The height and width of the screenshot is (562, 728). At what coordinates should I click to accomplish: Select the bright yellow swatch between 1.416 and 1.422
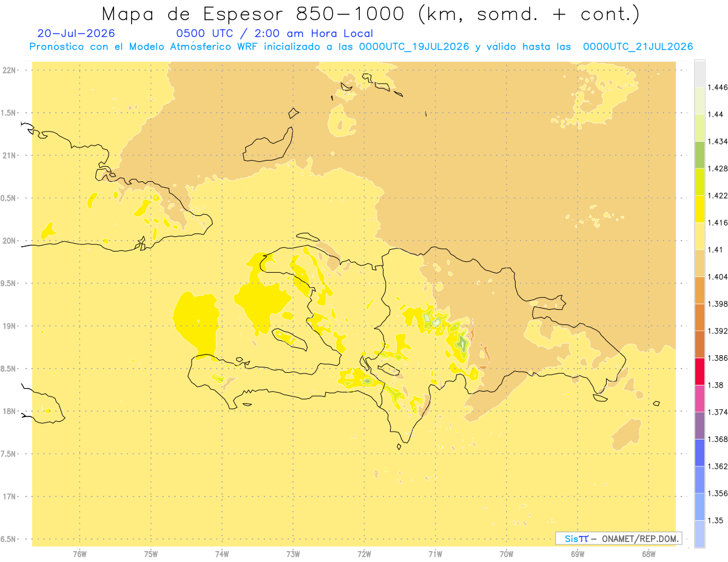(x=699, y=209)
